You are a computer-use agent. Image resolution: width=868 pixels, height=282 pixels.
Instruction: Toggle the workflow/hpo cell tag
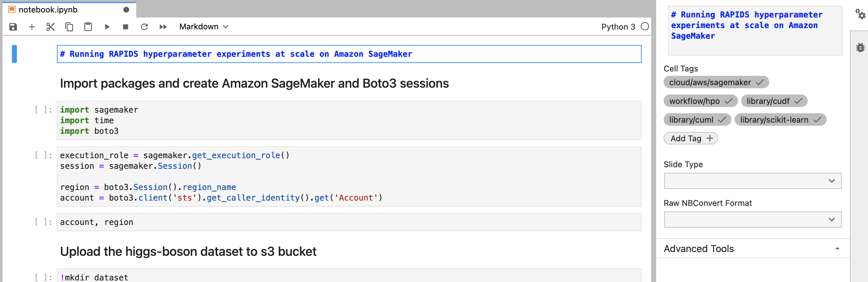[700, 101]
